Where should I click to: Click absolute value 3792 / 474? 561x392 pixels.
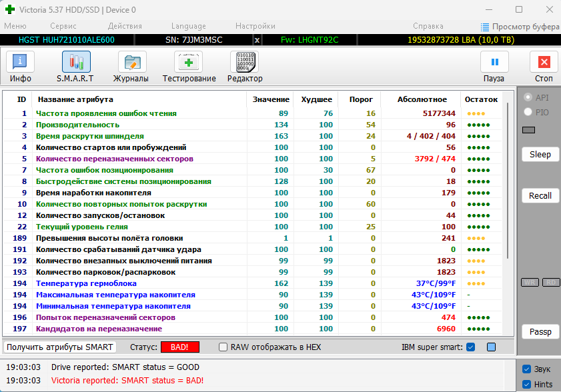[x=435, y=159]
